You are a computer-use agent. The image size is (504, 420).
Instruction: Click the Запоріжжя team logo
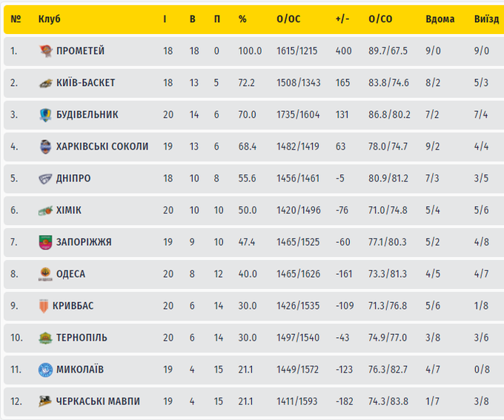(x=45, y=242)
